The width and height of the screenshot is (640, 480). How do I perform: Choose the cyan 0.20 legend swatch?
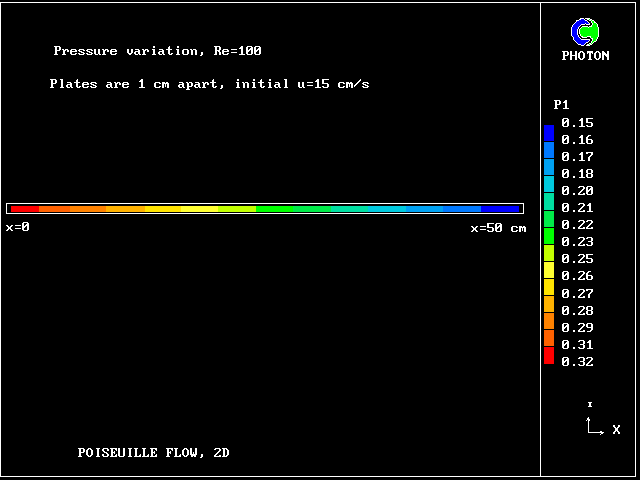click(x=549, y=184)
